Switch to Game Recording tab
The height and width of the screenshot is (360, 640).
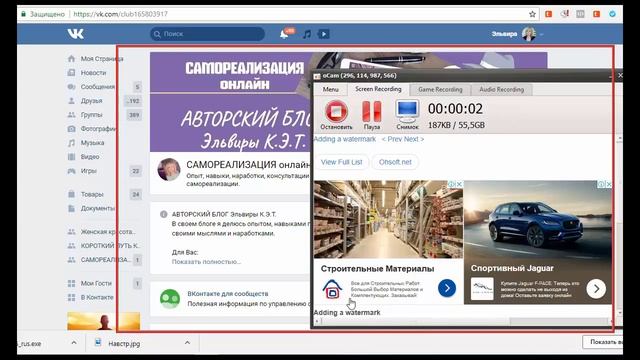[x=440, y=89]
